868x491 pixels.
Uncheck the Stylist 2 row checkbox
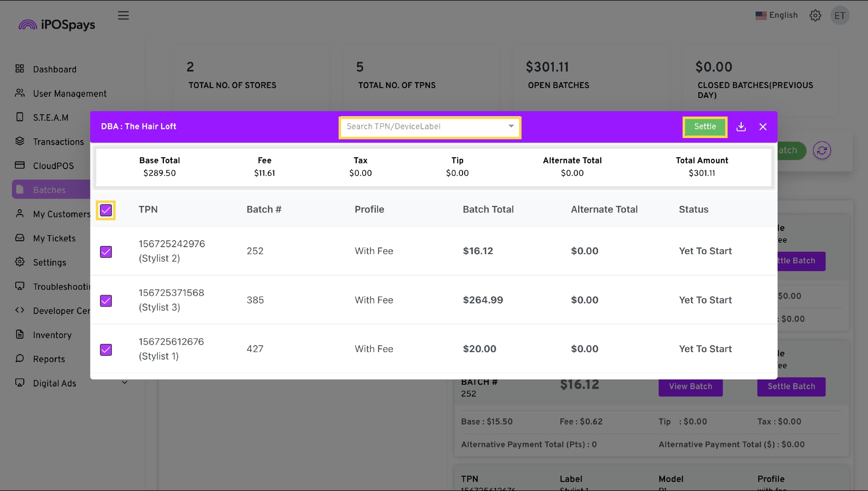point(106,252)
